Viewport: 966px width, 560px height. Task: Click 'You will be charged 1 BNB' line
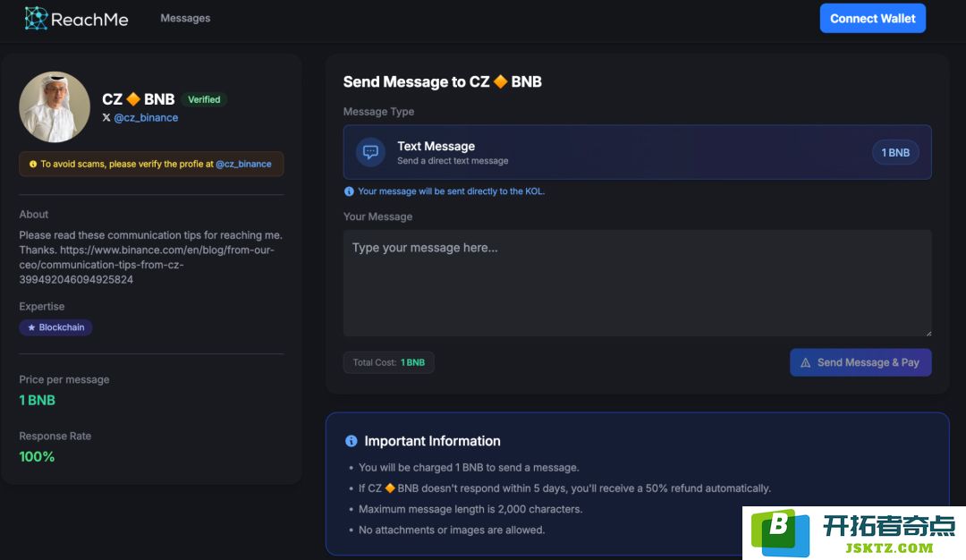tap(469, 468)
